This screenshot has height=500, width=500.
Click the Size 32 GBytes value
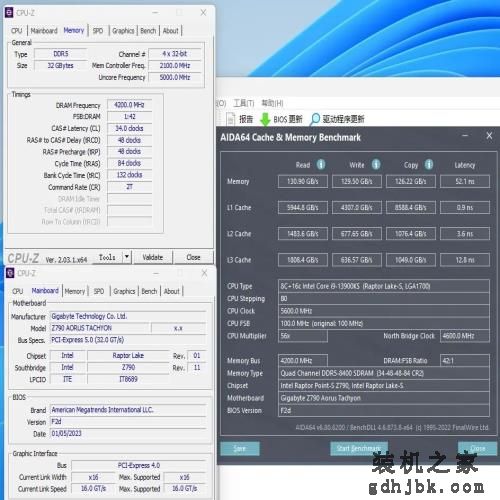61,66
